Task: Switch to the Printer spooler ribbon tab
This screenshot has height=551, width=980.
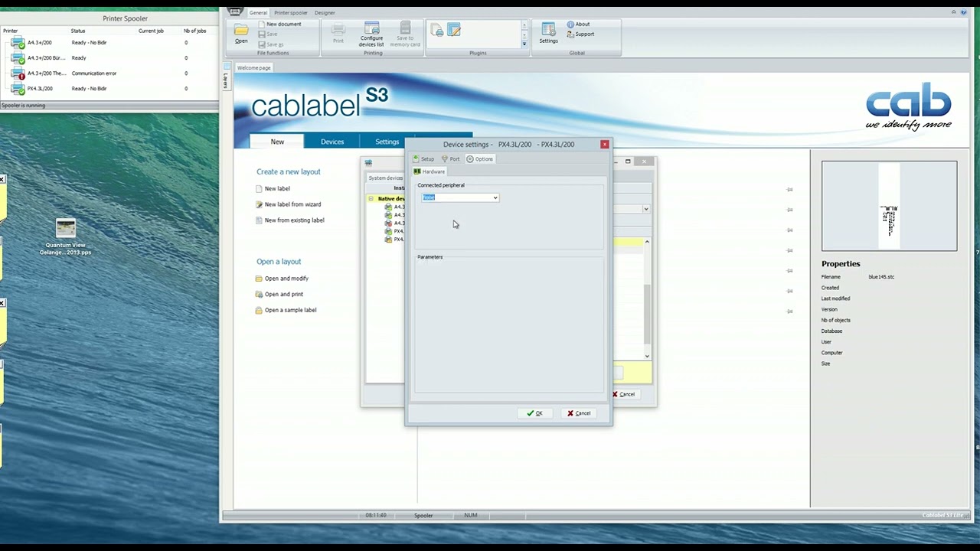Action: pyautogui.click(x=291, y=12)
